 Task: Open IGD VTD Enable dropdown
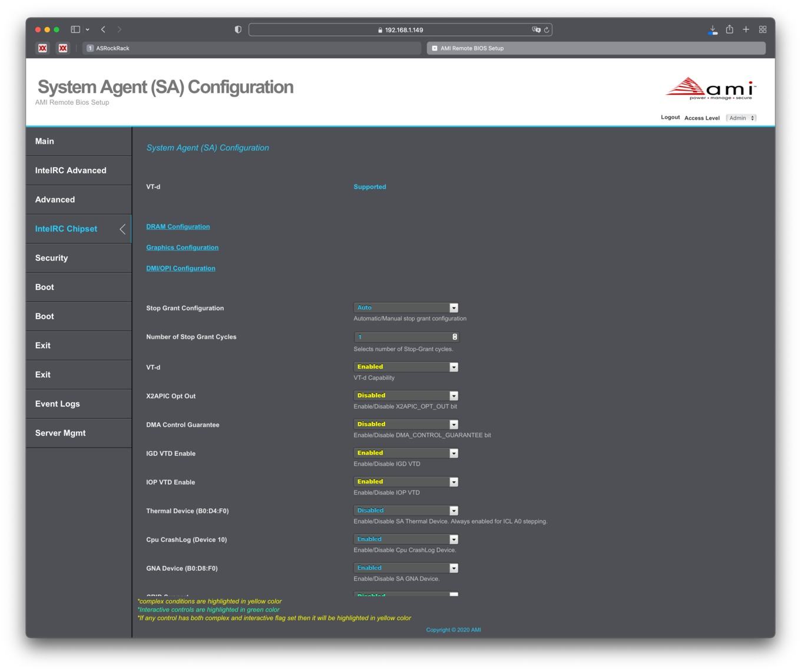(406, 453)
